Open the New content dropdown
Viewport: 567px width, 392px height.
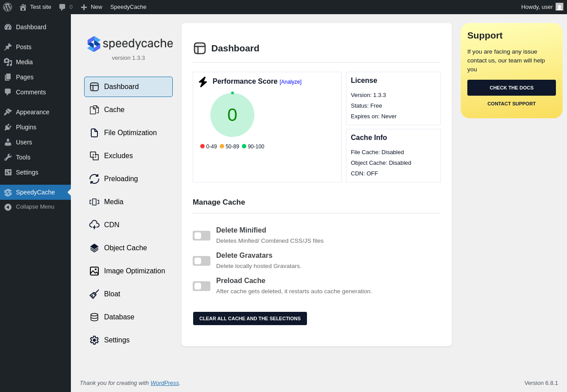pos(92,7)
